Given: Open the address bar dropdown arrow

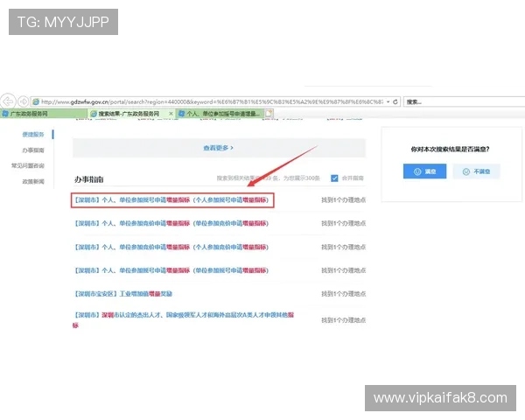Looking at the screenshot, I should click(388, 101).
